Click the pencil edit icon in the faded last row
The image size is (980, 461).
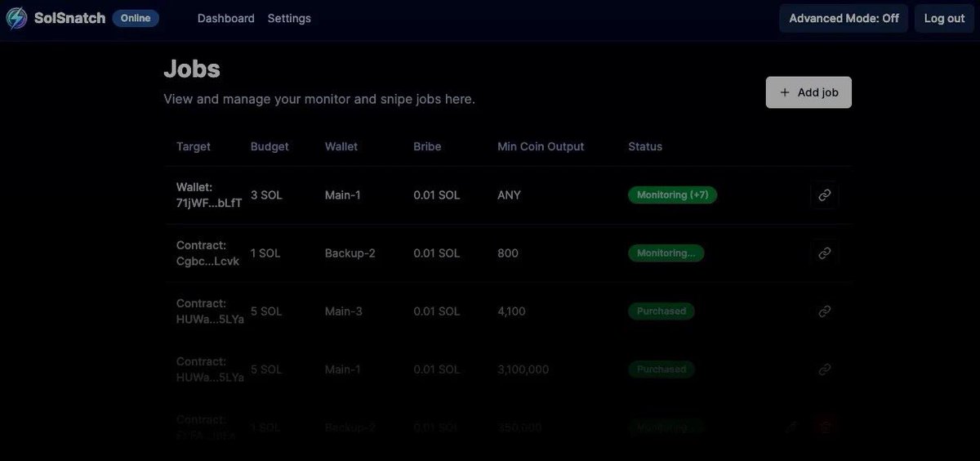coord(791,427)
